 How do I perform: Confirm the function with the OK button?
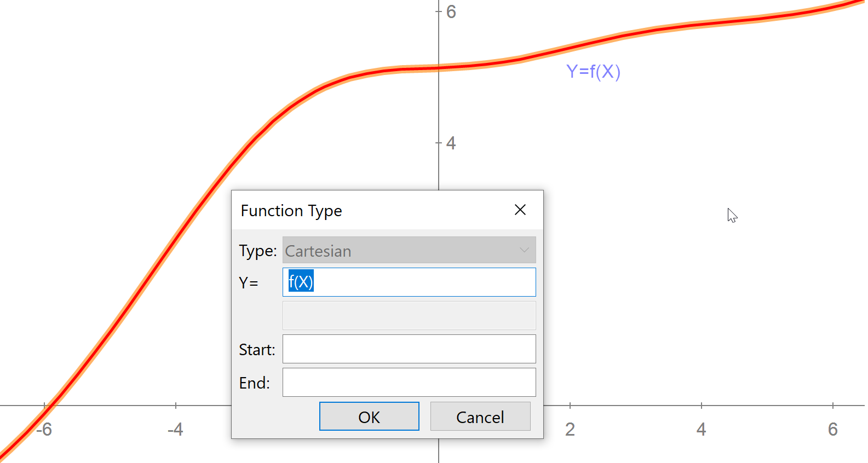369,416
